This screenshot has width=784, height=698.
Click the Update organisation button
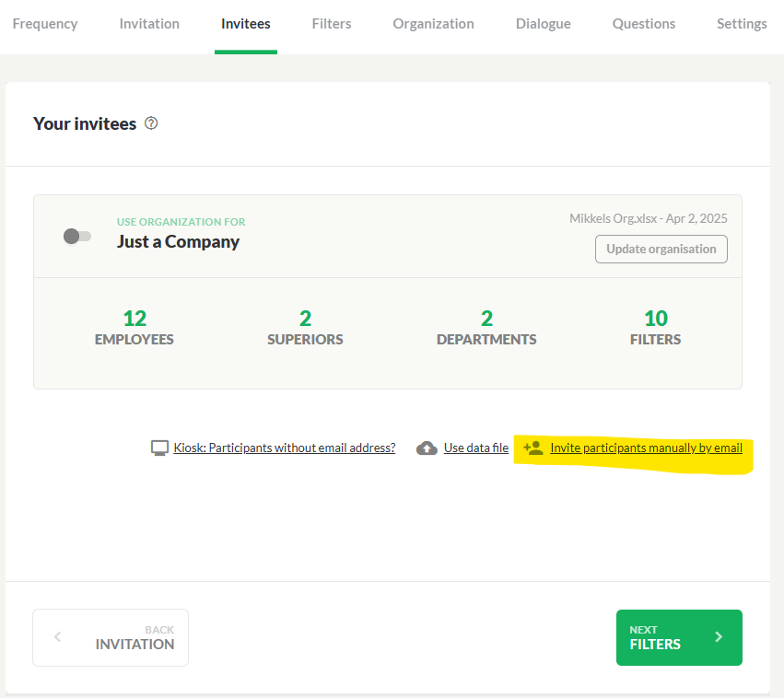pos(661,249)
